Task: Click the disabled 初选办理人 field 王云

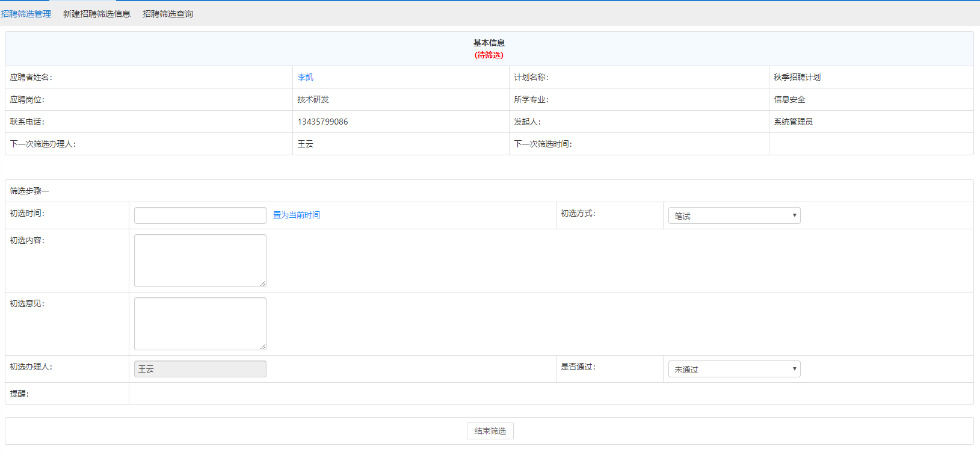Action: coord(200,369)
